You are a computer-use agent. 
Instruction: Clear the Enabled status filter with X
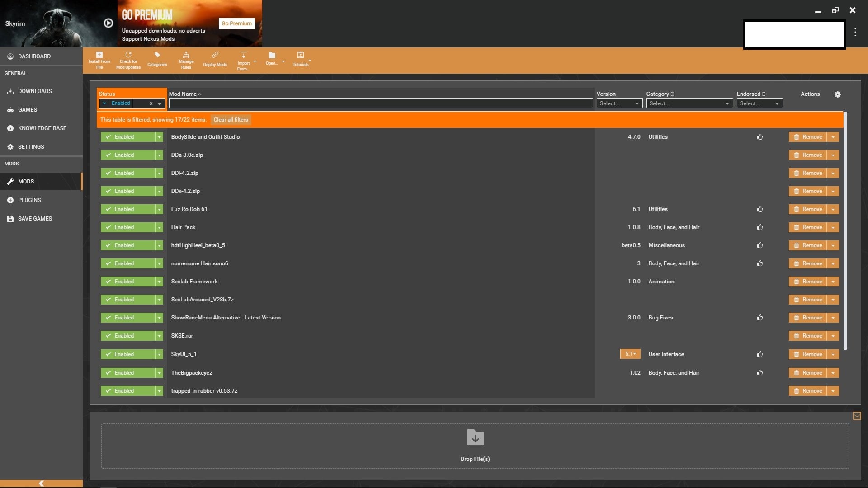[x=151, y=103]
